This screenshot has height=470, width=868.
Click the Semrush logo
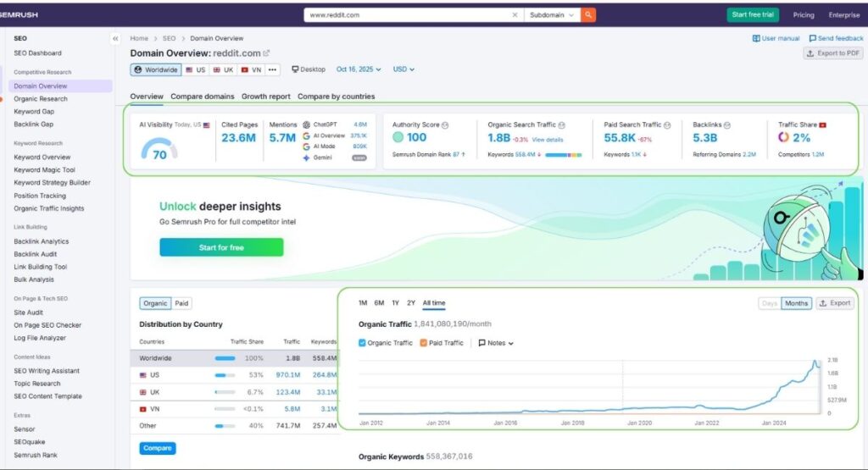coord(19,15)
